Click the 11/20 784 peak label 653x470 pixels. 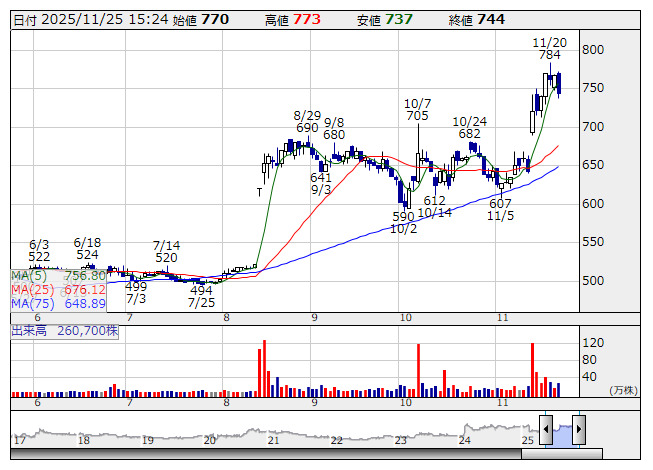(550, 49)
